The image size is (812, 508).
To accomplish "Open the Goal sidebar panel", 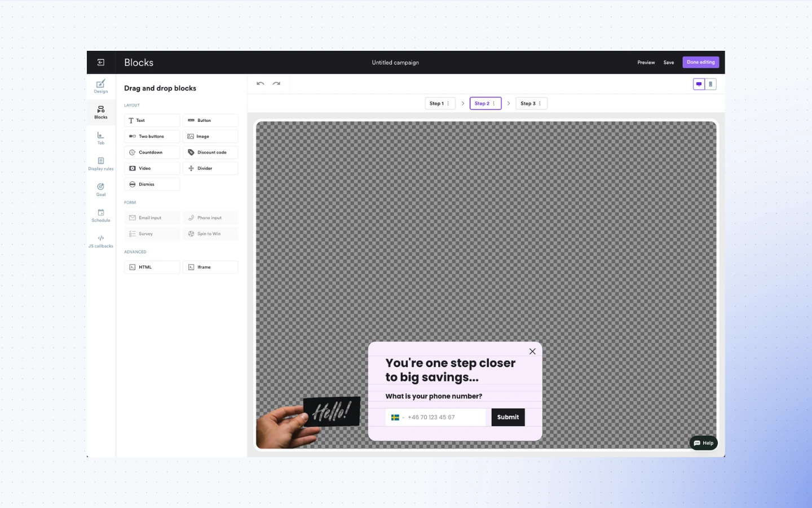I will tap(101, 190).
